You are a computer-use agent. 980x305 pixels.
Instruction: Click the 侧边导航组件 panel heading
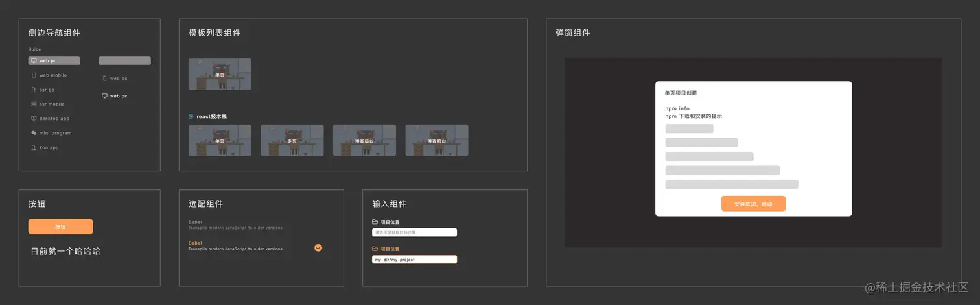coord(54,32)
